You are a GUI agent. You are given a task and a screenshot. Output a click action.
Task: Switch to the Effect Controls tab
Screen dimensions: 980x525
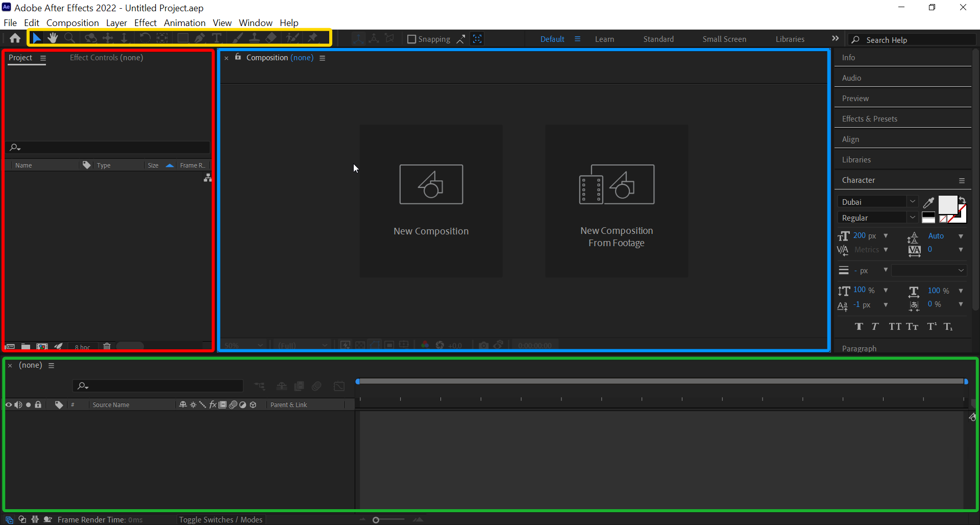pyautogui.click(x=106, y=58)
